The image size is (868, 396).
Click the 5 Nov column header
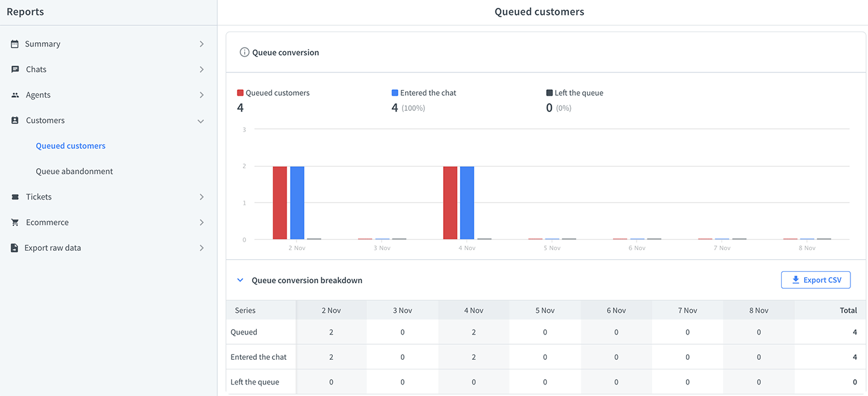[545, 310]
